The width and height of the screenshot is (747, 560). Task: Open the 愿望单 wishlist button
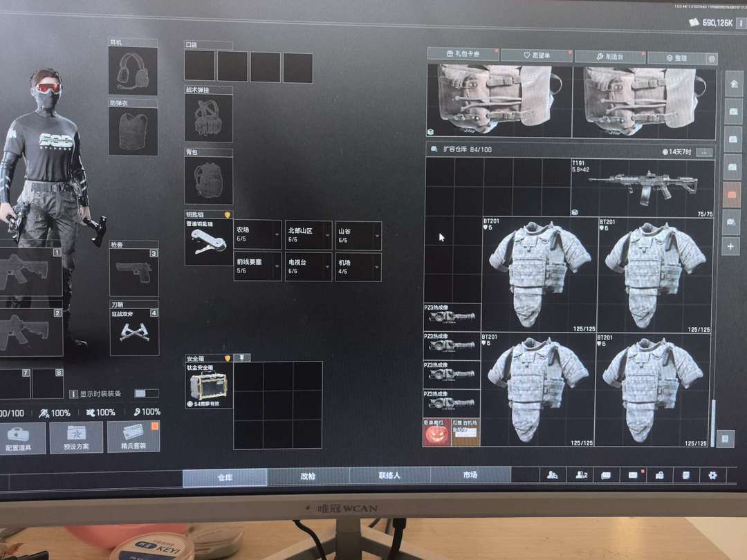(537, 55)
